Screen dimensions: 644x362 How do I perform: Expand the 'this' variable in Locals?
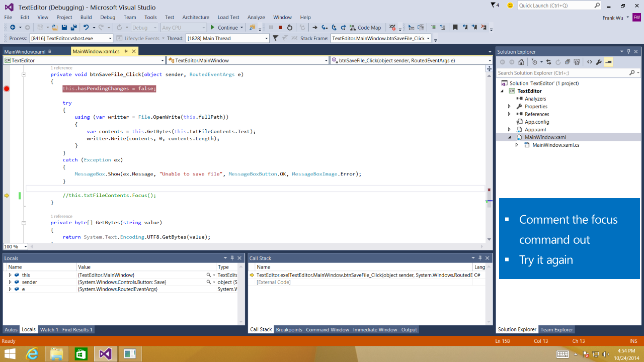pos(10,275)
